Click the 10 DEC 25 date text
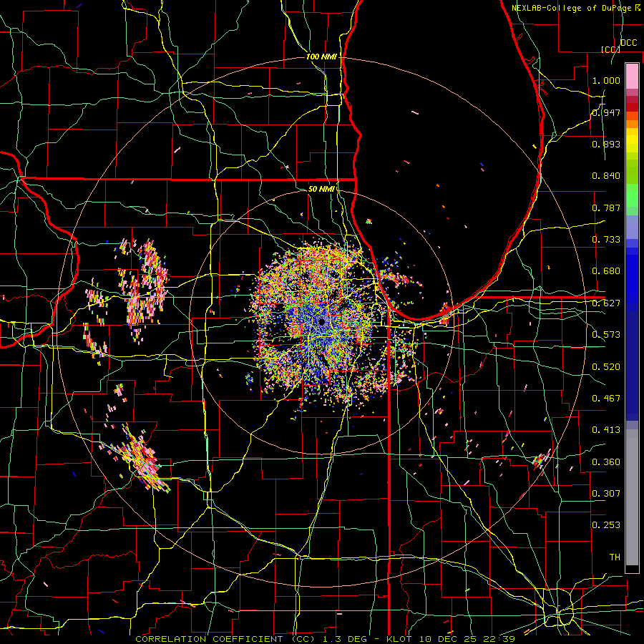 tap(449, 639)
